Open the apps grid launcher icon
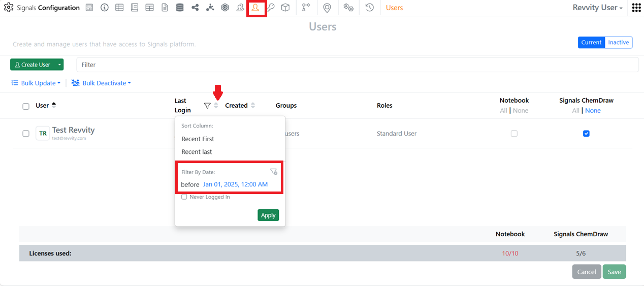This screenshot has height=286, width=644. pyautogui.click(x=636, y=8)
